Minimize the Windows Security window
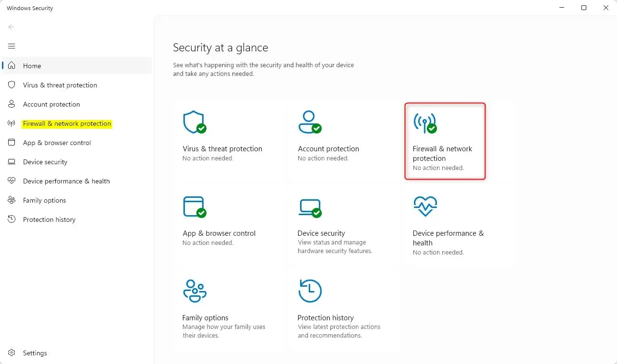 click(x=562, y=8)
